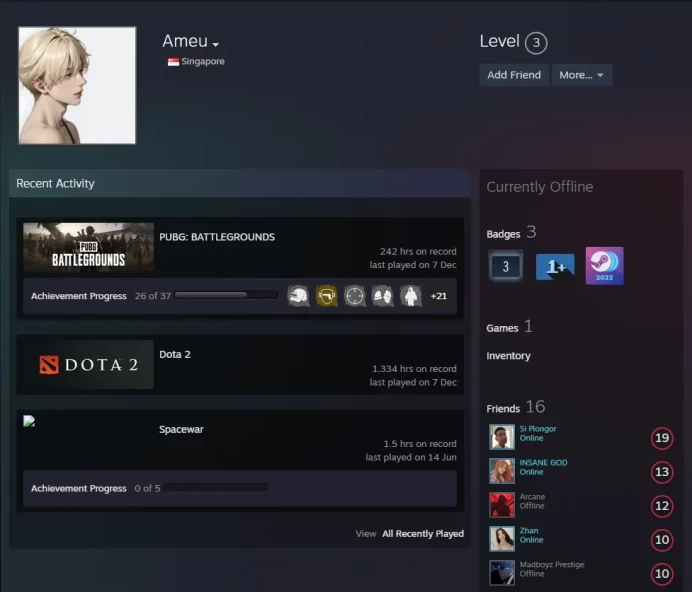Image resolution: width=692 pixels, height=592 pixels.
Task: Click Spacewar Achievement Progress label
Action: pyautogui.click(x=79, y=489)
